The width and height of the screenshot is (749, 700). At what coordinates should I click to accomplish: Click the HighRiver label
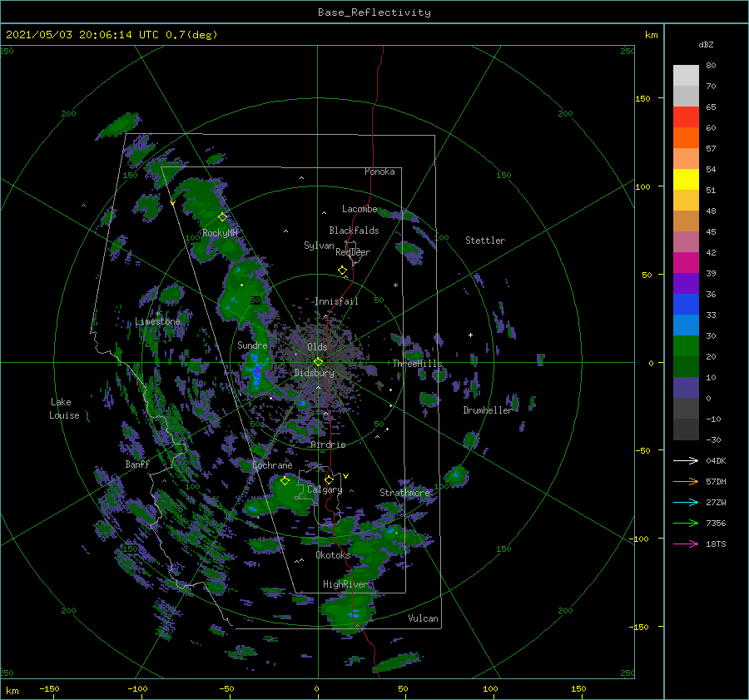point(345,584)
